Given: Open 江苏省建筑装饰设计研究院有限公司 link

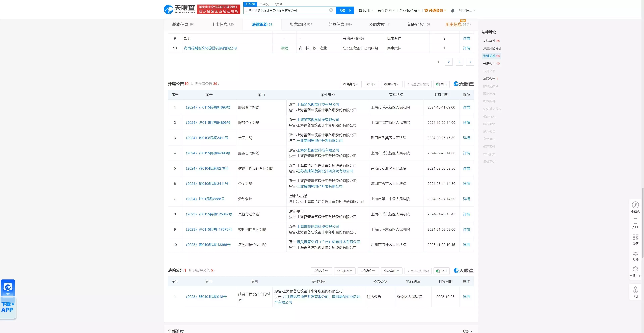Looking at the screenshot, I should (325, 171).
